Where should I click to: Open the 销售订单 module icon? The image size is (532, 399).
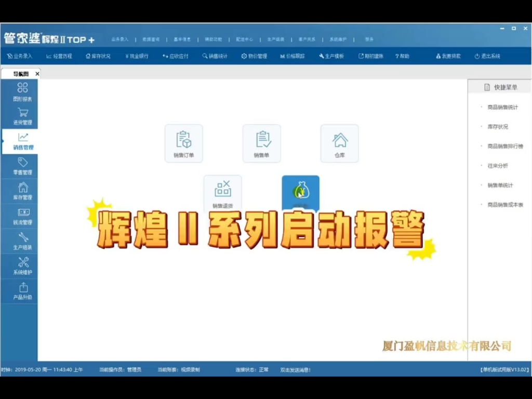[x=183, y=143]
